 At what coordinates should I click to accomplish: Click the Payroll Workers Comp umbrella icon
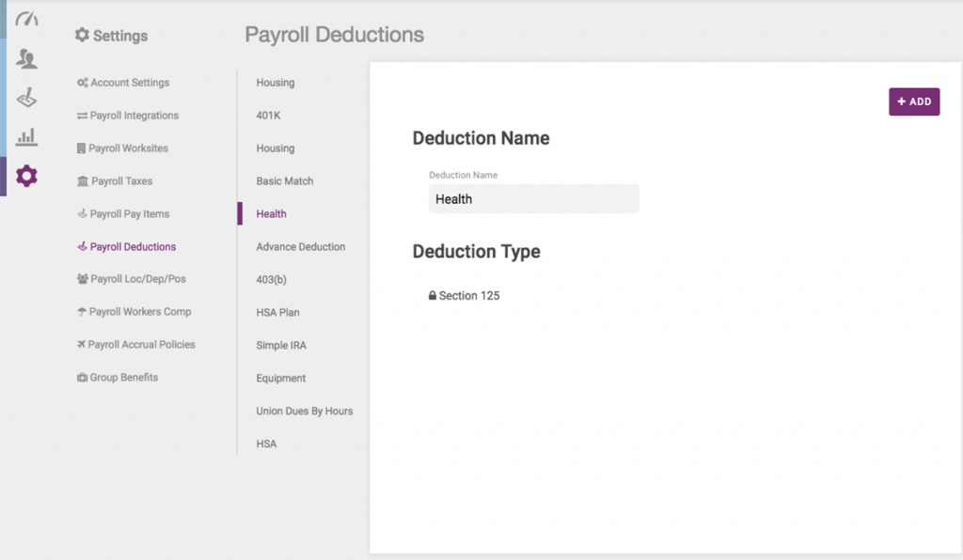click(82, 312)
